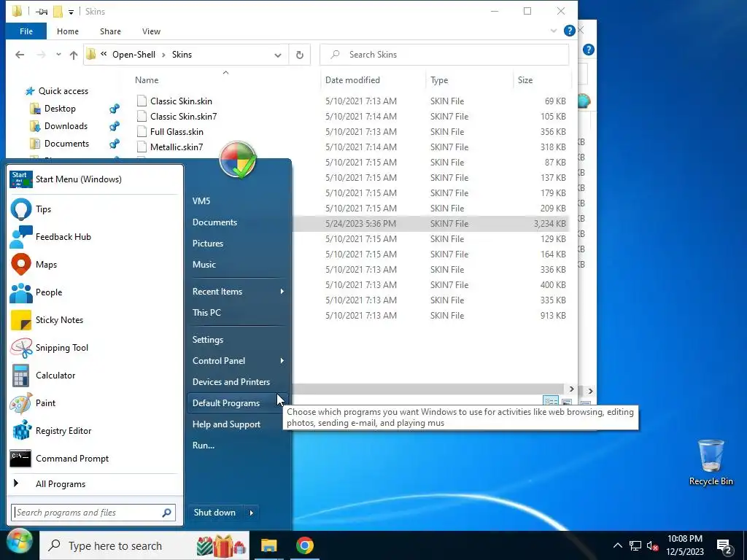The width and height of the screenshot is (747, 560).
Task: Open the People app
Action: click(x=94, y=292)
